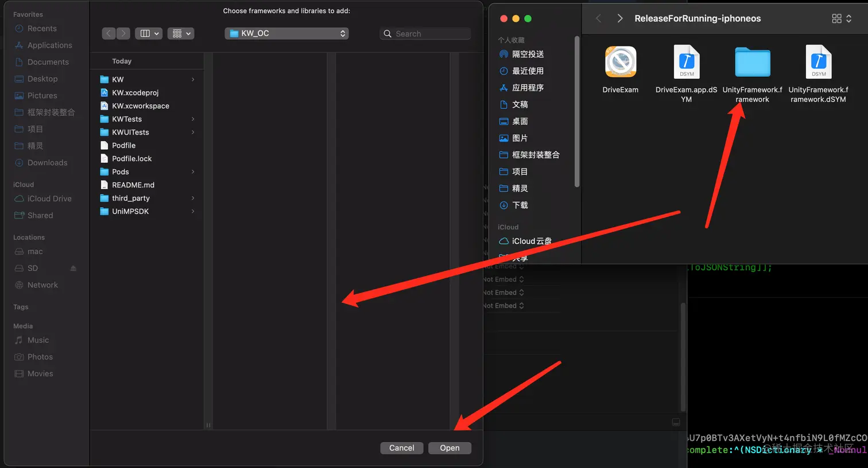
Task: Open Photos media in sidebar
Action: click(33, 357)
